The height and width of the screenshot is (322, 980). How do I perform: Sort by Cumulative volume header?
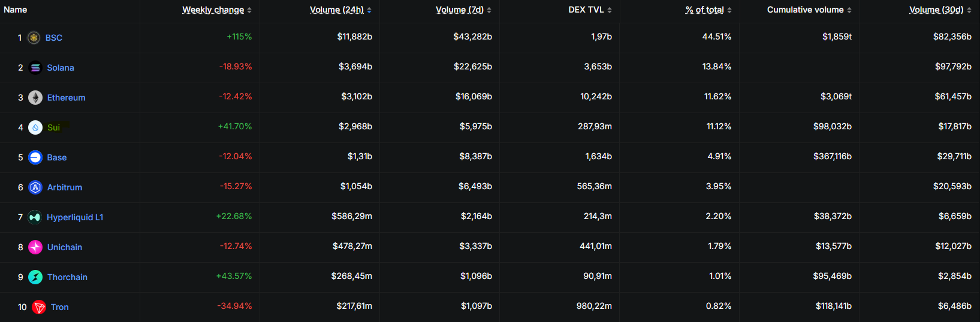[805, 10]
